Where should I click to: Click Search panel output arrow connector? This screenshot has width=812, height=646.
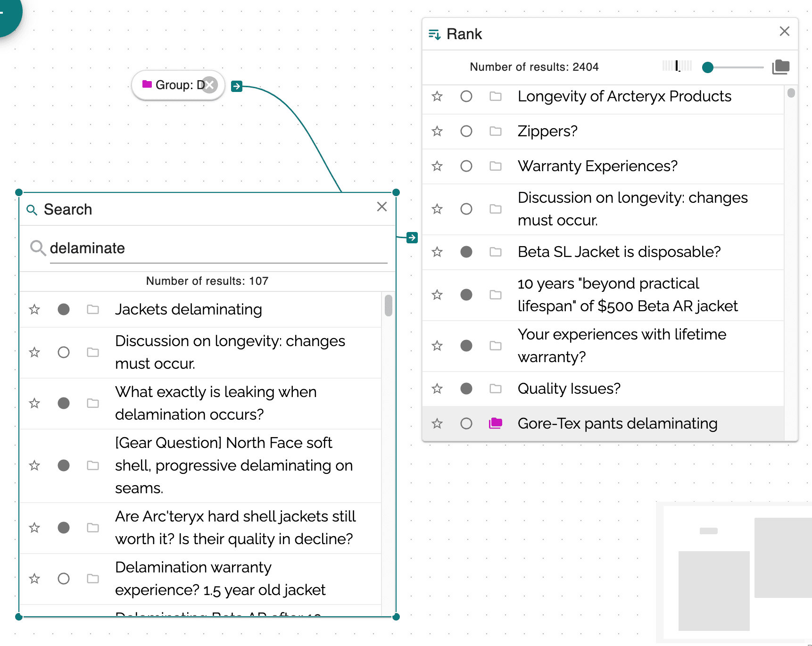[412, 238]
